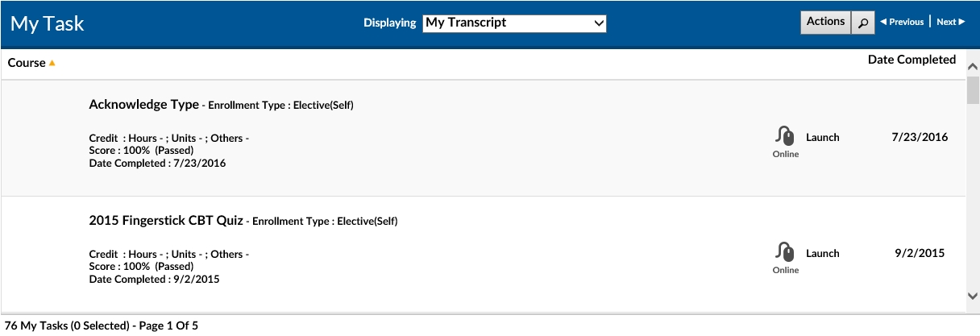This screenshot has height=336, width=980.
Task: Open the My Transcript display dropdown
Action: (x=514, y=23)
